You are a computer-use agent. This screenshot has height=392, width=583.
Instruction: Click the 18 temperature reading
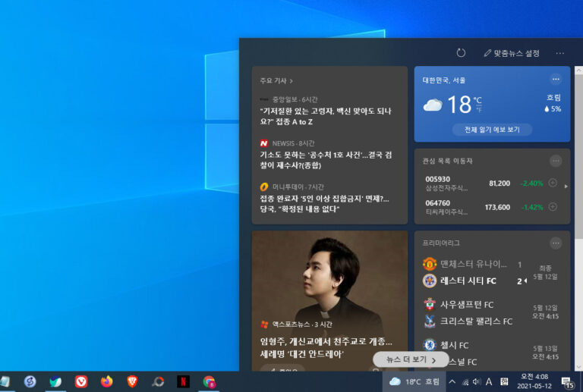point(459,105)
